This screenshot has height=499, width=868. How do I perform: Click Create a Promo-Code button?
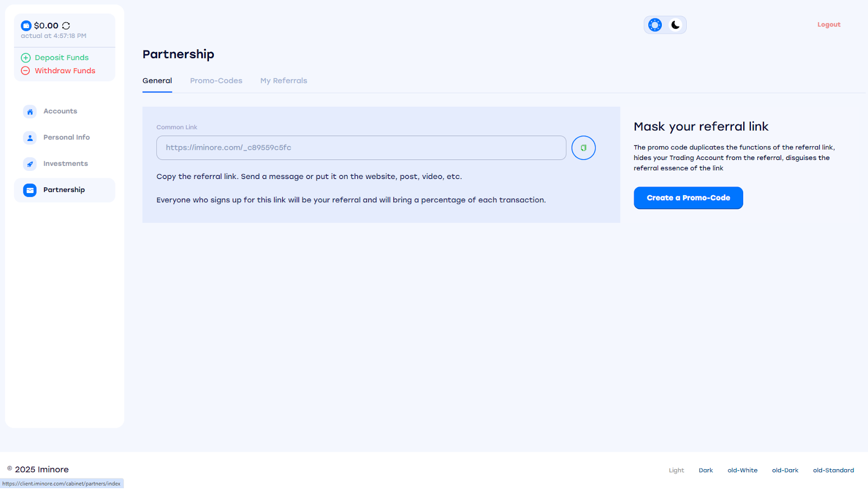click(x=688, y=198)
